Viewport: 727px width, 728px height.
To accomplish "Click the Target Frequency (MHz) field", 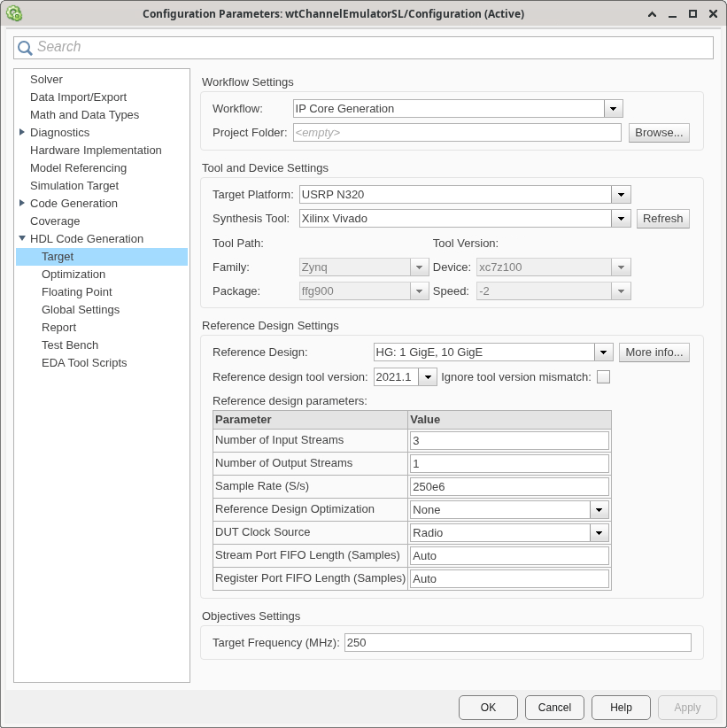I will tap(518, 643).
